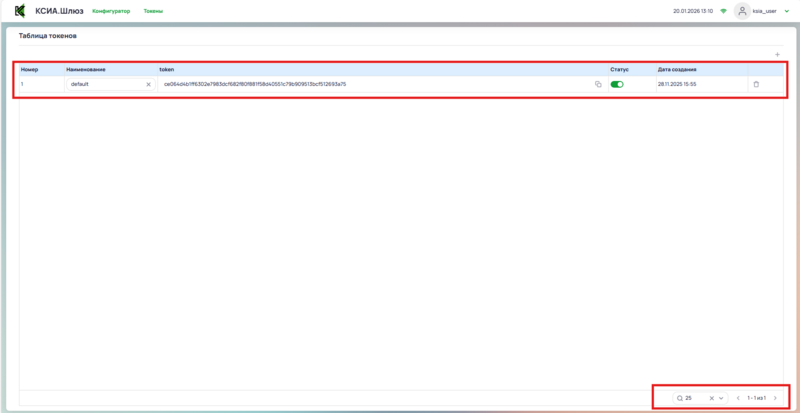Open the Конфигуратор menu
This screenshot has height=413, width=800.
point(111,11)
